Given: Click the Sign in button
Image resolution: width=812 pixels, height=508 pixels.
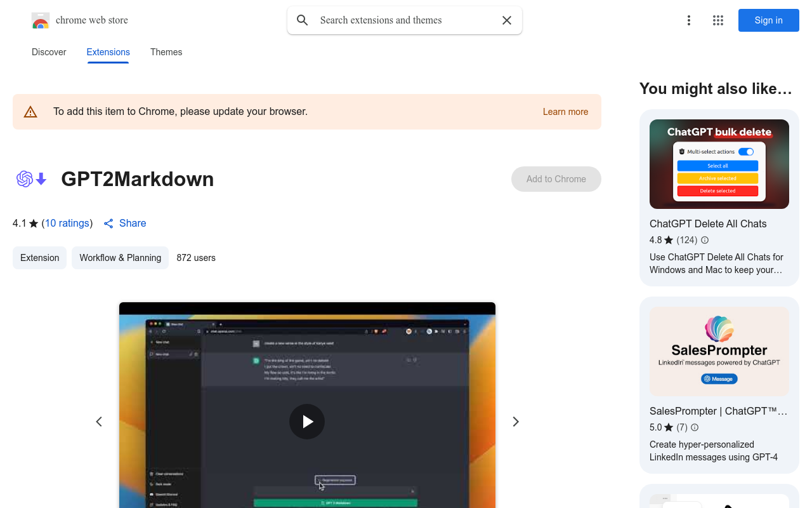Looking at the screenshot, I should click(769, 20).
